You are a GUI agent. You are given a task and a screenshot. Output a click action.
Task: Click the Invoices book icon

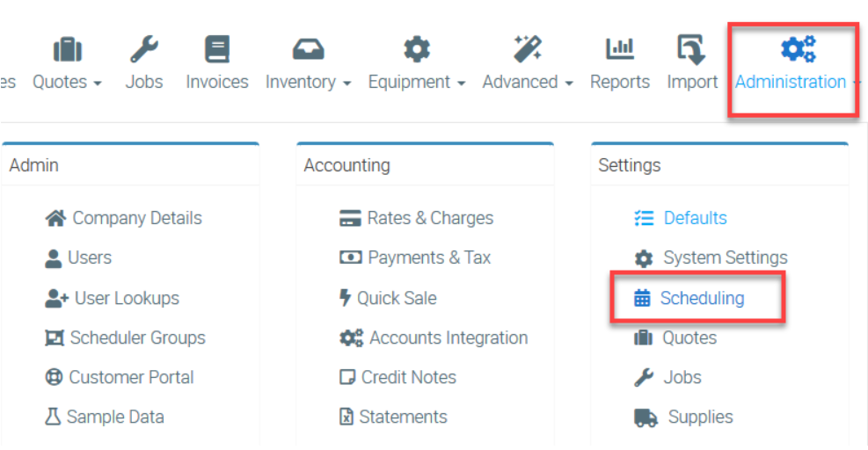pos(217,49)
